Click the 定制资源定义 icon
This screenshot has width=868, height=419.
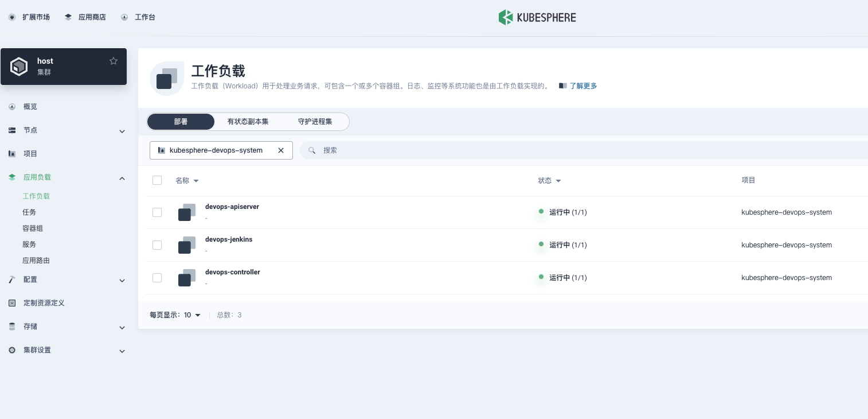coord(12,303)
